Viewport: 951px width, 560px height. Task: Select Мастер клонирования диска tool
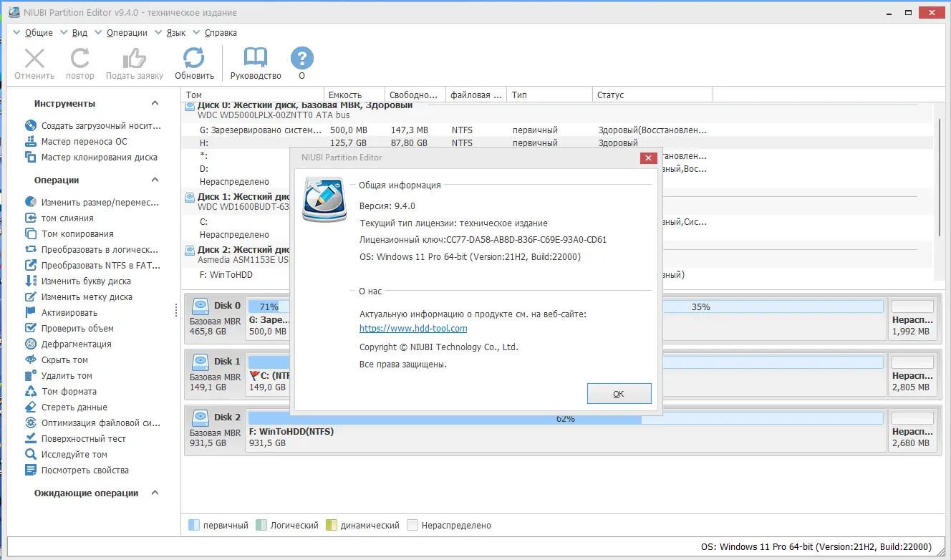92,157
